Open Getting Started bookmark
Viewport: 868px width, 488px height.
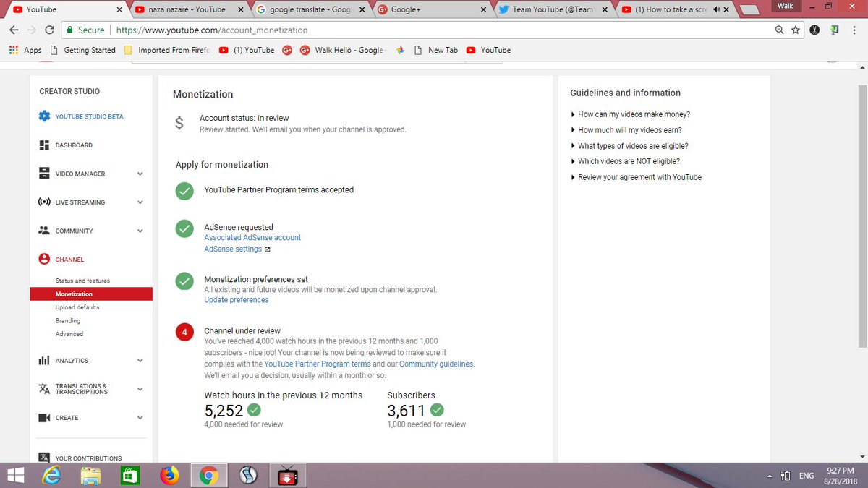pyautogui.click(x=83, y=50)
